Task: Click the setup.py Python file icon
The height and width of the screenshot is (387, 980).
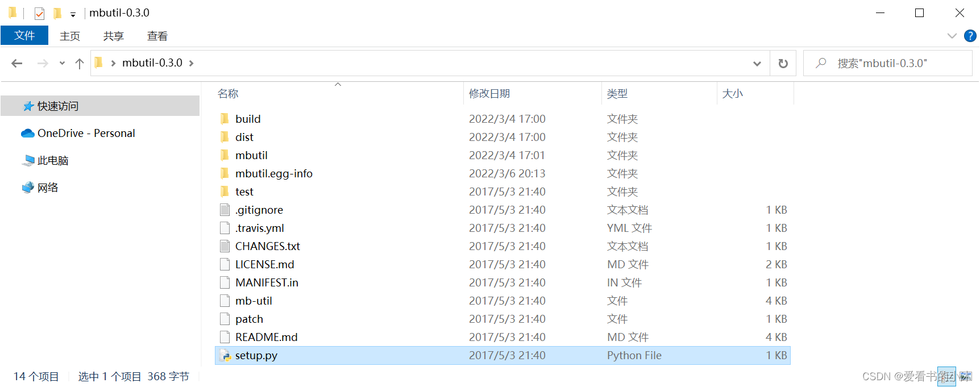Action: pos(225,356)
